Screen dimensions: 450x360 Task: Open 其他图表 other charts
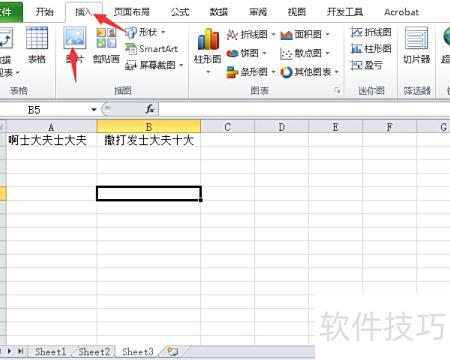tap(309, 72)
